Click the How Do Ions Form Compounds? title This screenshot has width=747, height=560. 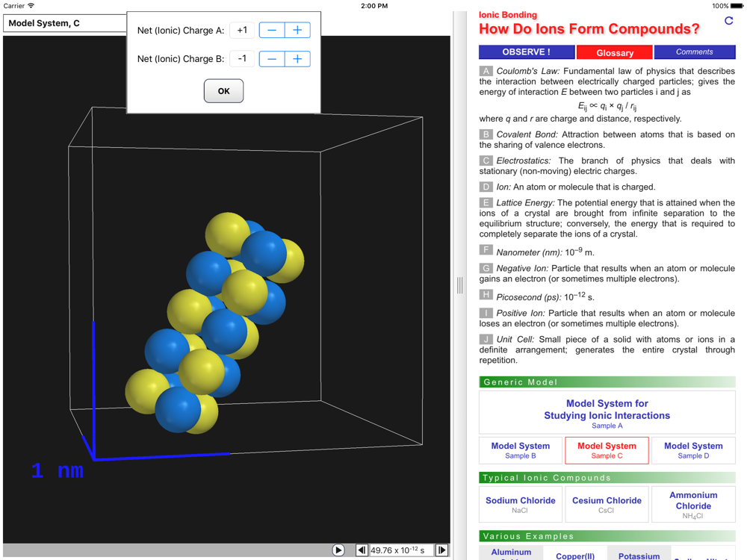[x=589, y=29]
